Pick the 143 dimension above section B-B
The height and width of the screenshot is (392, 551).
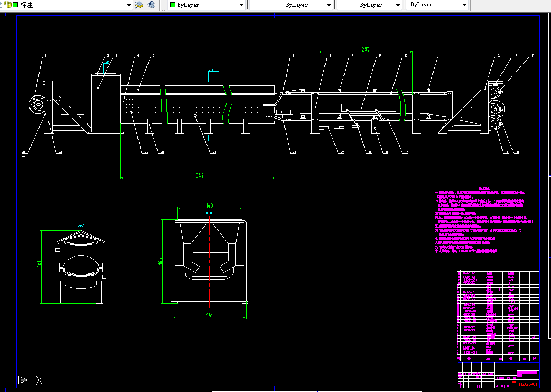(x=210, y=205)
